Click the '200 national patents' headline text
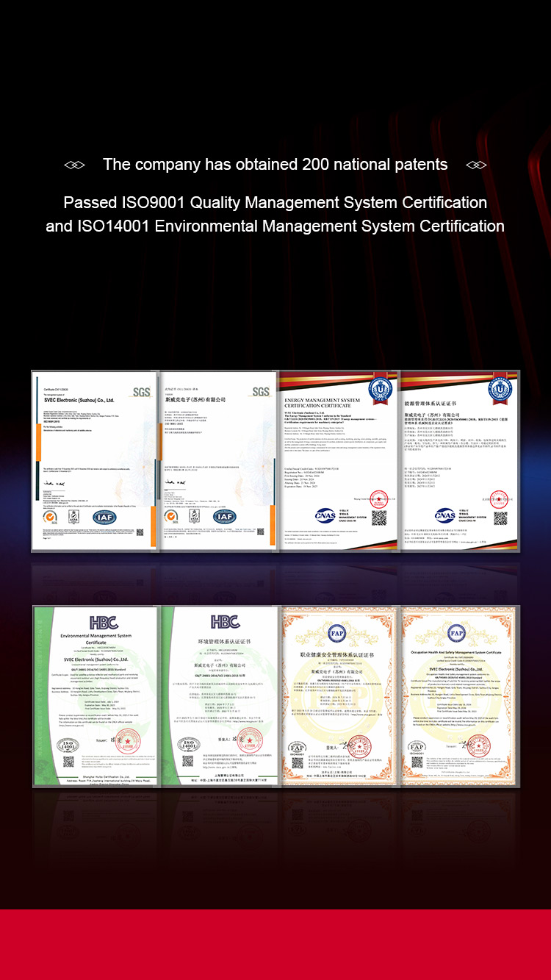This screenshot has height=980, width=551. pos(275,165)
